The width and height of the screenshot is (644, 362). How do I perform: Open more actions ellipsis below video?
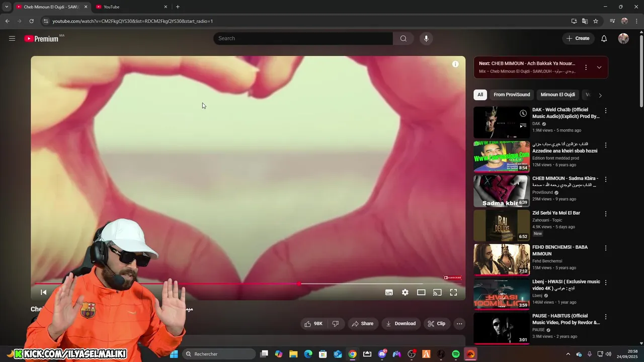point(459,324)
